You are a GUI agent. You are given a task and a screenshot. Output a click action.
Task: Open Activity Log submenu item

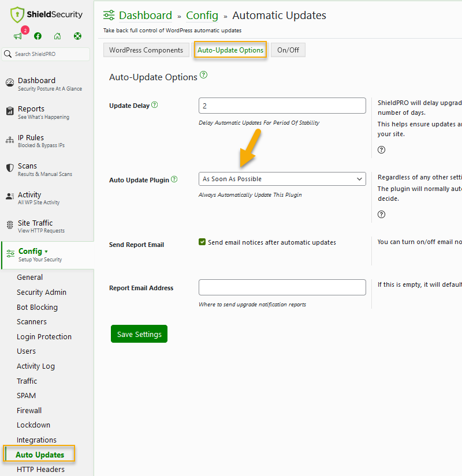[36, 366]
